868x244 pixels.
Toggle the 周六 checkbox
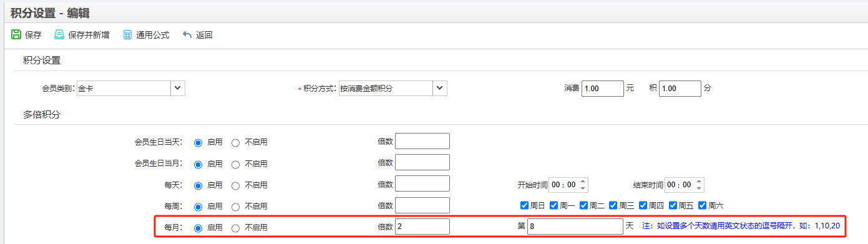(x=703, y=205)
